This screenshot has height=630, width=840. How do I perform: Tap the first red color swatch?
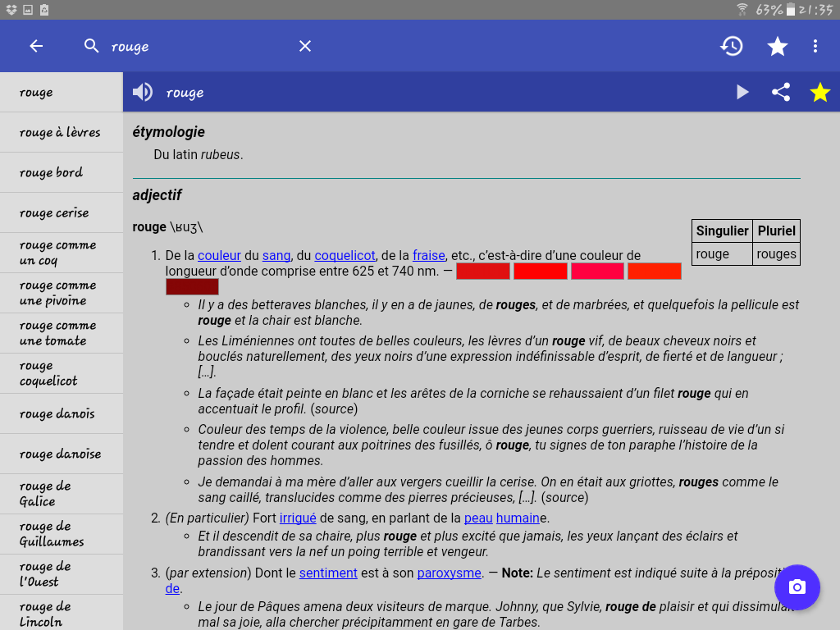[482, 271]
